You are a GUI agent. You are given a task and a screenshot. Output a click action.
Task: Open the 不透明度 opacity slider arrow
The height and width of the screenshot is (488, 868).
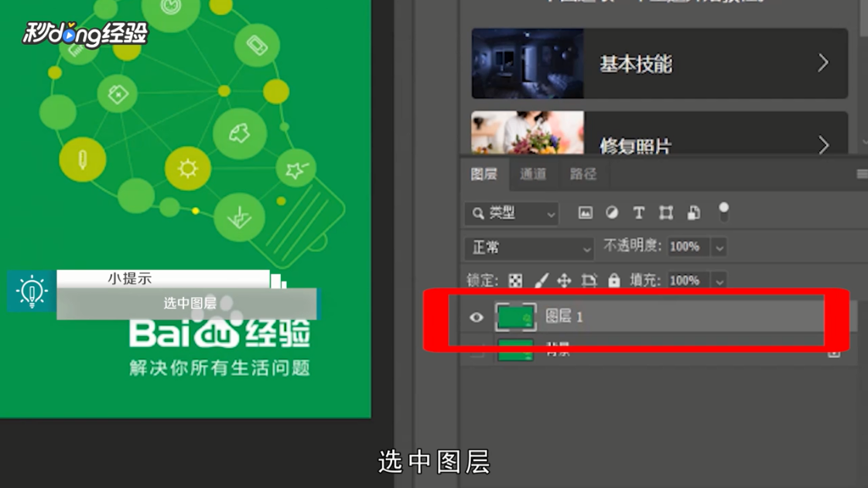coord(719,247)
